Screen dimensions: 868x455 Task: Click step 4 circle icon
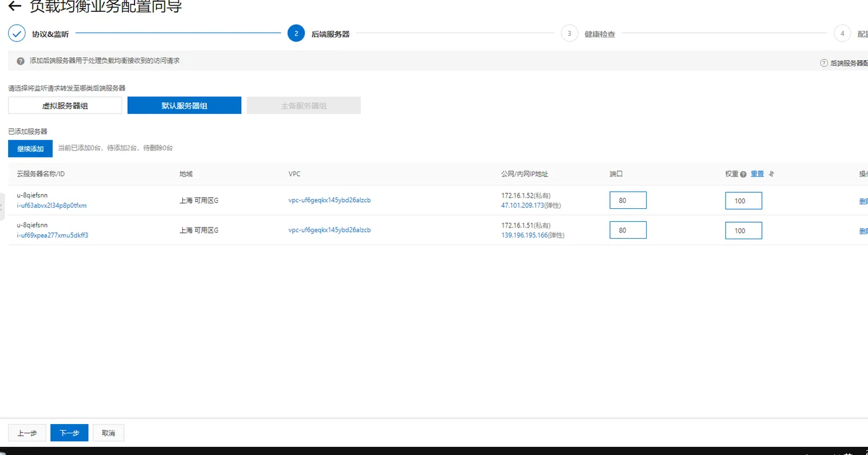pos(842,33)
